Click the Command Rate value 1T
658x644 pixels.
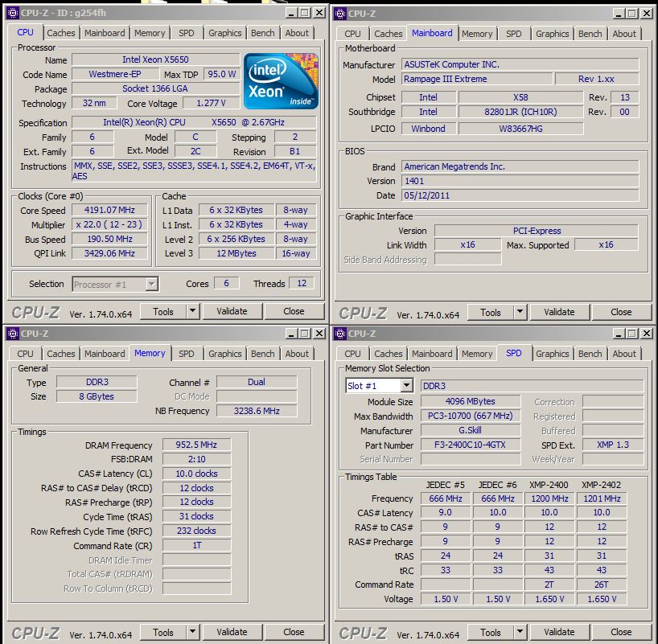pos(196,545)
